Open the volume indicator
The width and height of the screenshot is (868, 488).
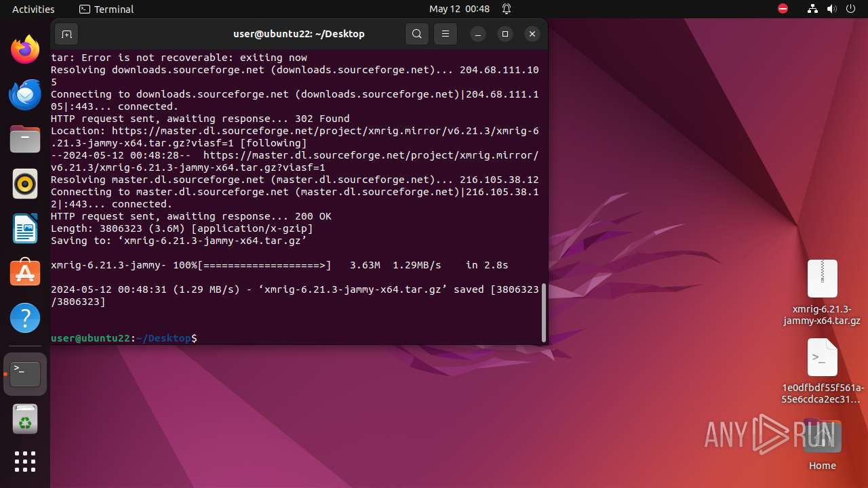pyautogui.click(x=832, y=9)
